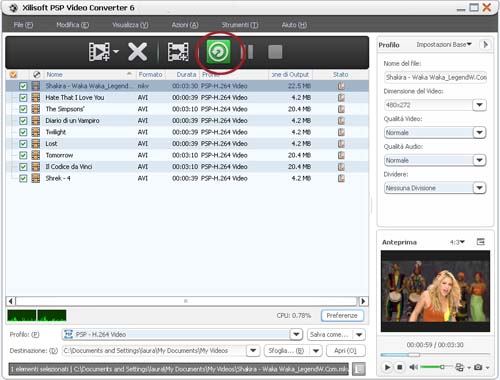Uncheck the Tomorrow row checkbox
The width and height of the screenshot is (500, 380).
(x=23, y=155)
